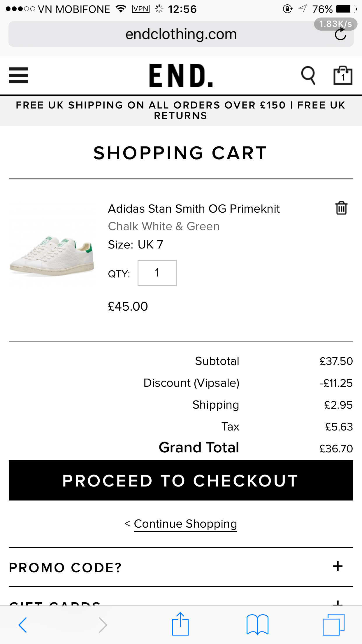Screen dimensions: 362x644
Task: Tap Safari's forward arrow
Action: click(x=103, y=625)
